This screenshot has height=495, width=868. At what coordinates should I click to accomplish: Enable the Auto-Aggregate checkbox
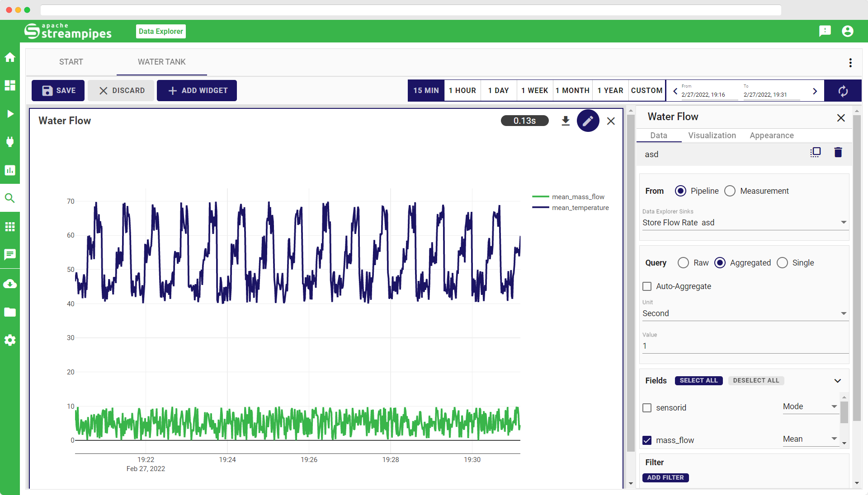(x=647, y=286)
